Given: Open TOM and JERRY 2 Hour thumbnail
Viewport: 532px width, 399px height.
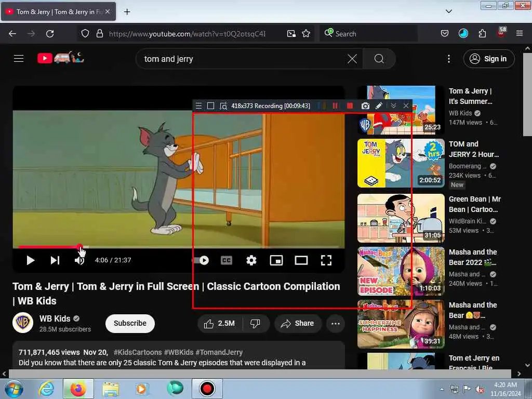Looking at the screenshot, I should [401, 163].
